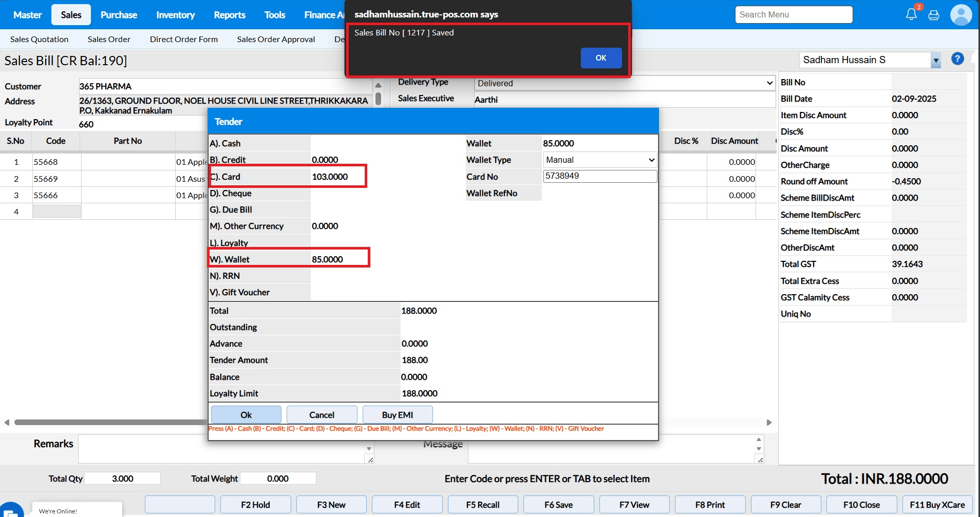Expand the Sadham Hussain S user dropdown
The height and width of the screenshot is (517, 980).
click(x=936, y=61)
